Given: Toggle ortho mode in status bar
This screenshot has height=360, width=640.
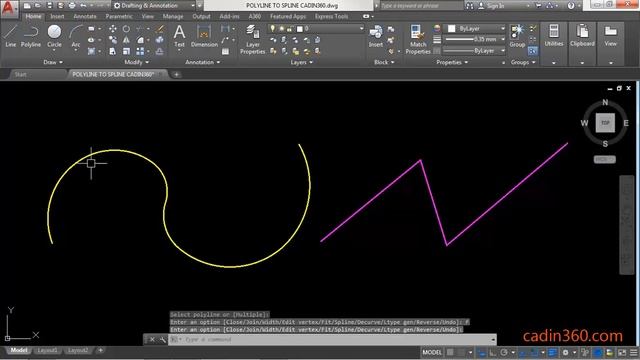Looking at the screenshot, I should coord(493,352).
